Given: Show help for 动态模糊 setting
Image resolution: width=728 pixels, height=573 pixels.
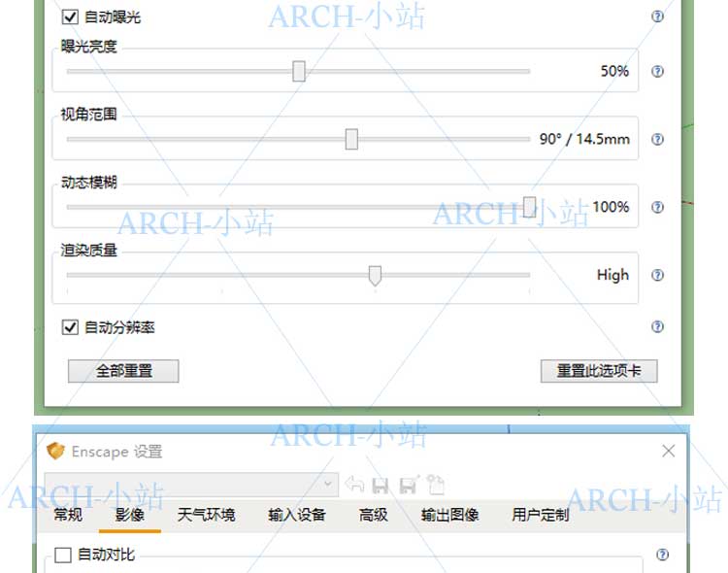Looking at the screenshot, I should pyautogui.click(x=658, y=207).
